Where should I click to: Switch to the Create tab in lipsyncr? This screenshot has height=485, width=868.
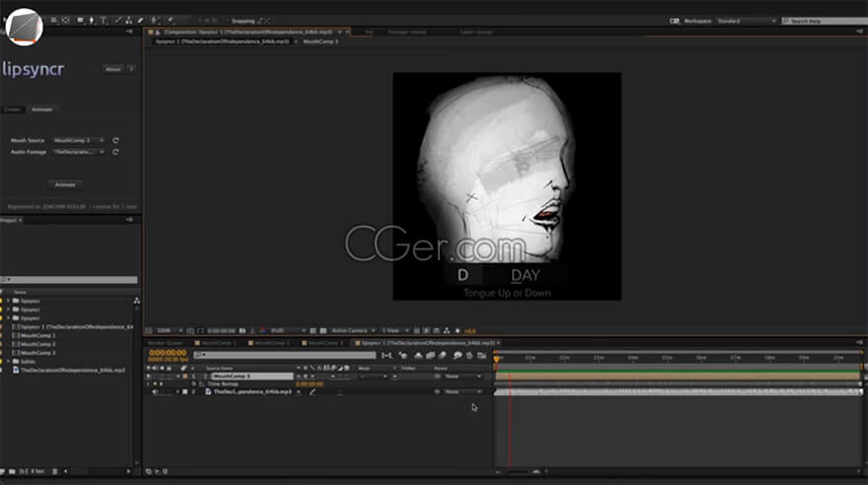click(12, 109)
